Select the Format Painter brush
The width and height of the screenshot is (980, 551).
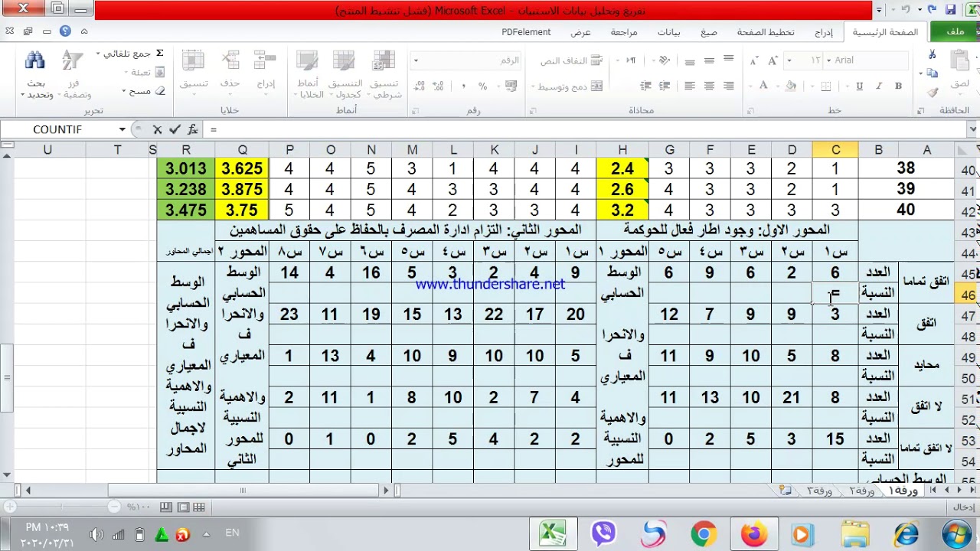932,93
